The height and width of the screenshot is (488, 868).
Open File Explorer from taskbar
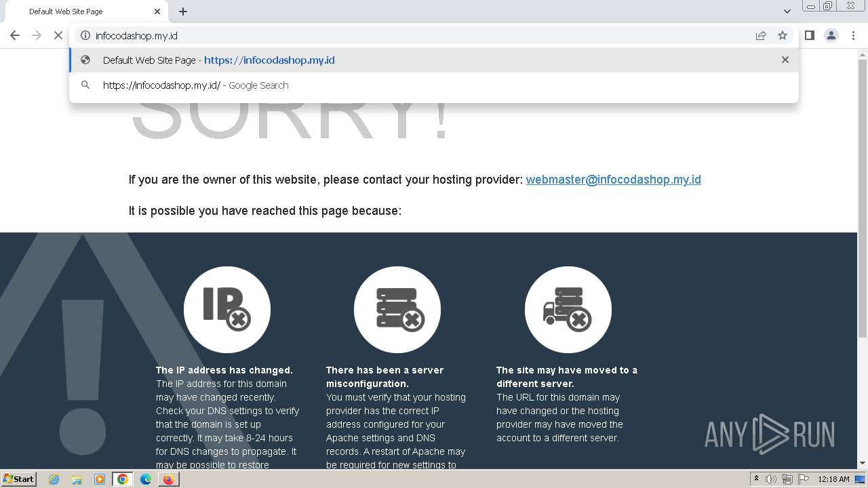(77, 479)
